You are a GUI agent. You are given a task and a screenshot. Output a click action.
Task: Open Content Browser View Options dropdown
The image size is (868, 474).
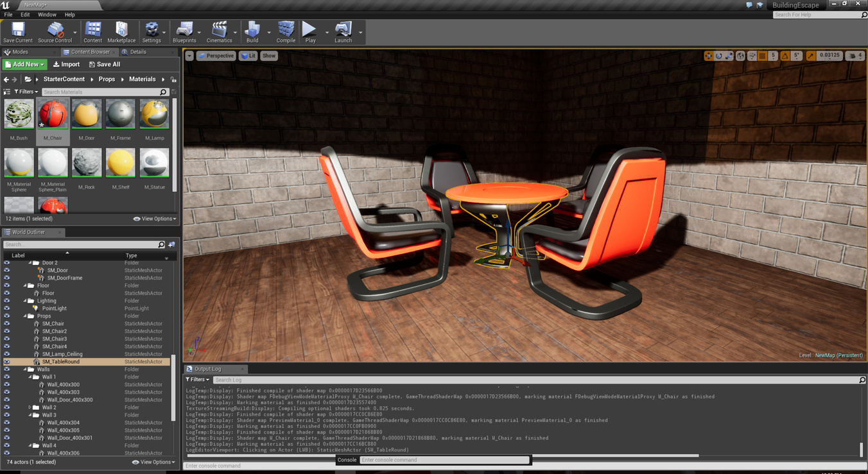155,219
